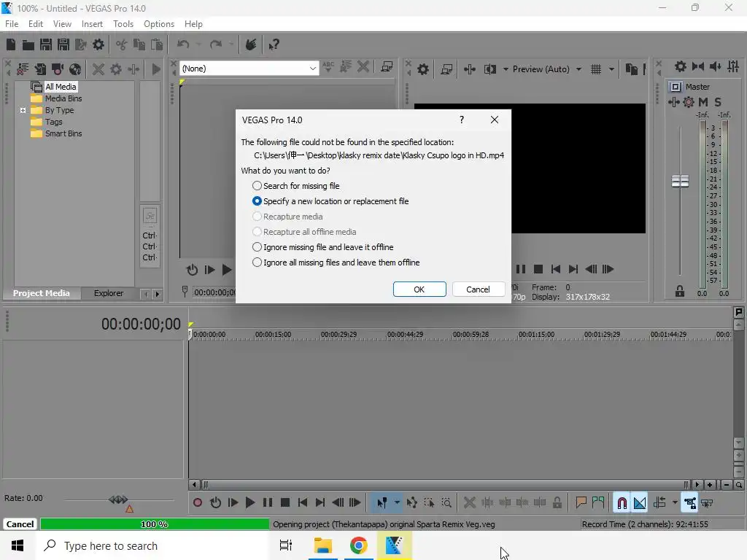This screenshot has width=747, height=560.
Task: Switch to the Project Media tab
Action: coord(42,293)
